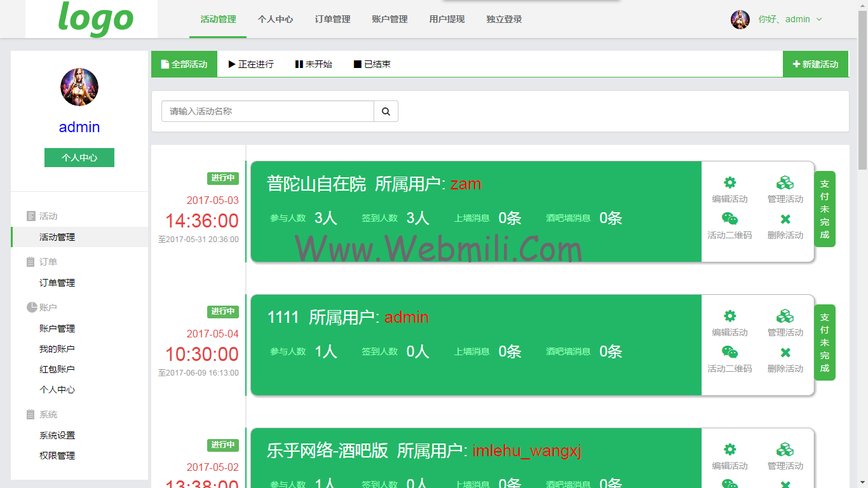Viewport: 868px width, 488px height.
Task: Click 支付未完成 tag on 普陀山自在院
Action: coord(825,209)
